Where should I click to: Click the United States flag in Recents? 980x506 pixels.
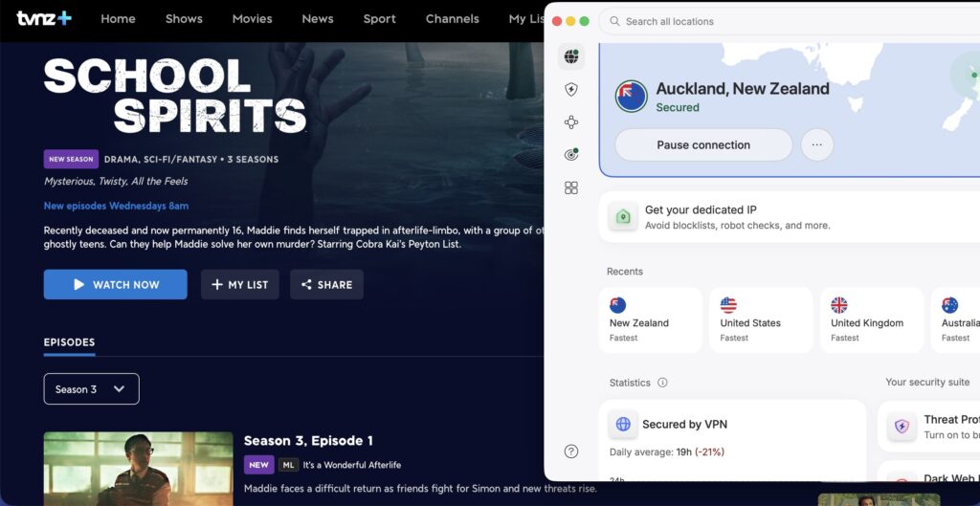pos(728,305)
